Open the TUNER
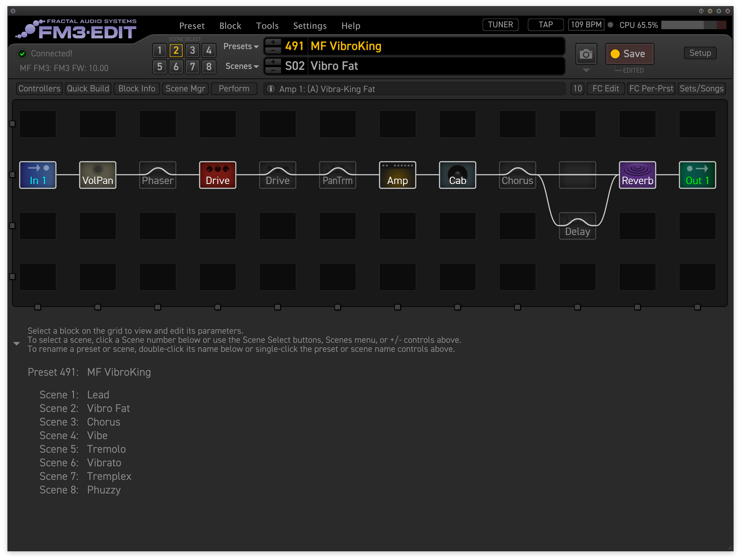The height and width of the screenshot is (560, 741). (500, 25)
